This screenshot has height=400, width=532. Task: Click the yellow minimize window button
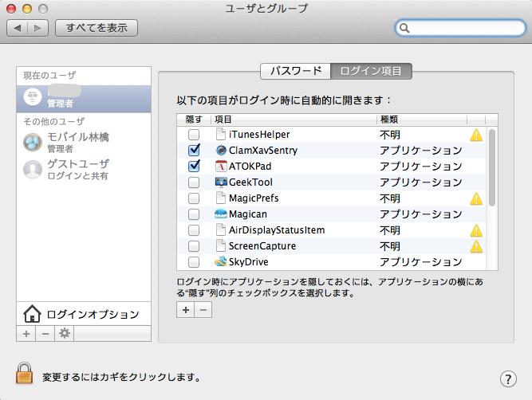click(x=27, y=9)
